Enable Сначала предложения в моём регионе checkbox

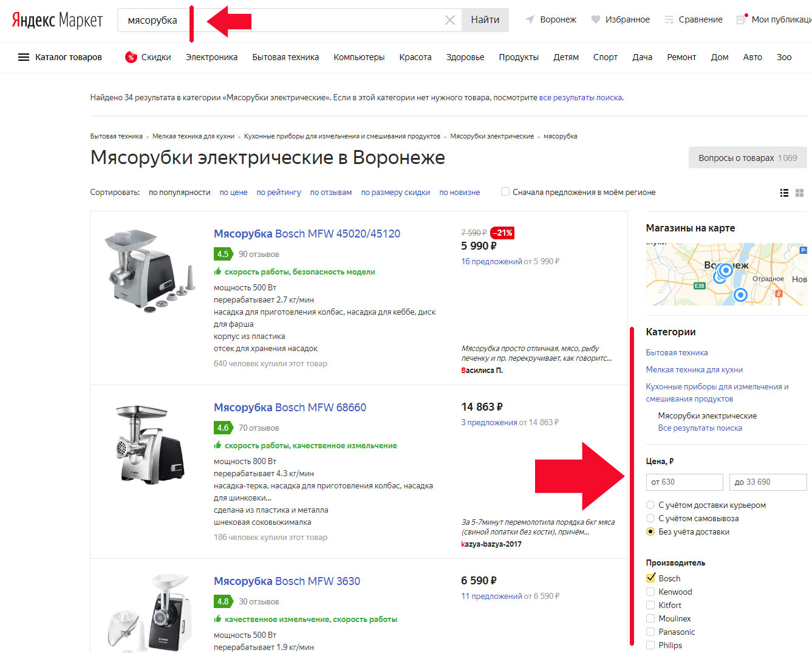pos(505,191)
